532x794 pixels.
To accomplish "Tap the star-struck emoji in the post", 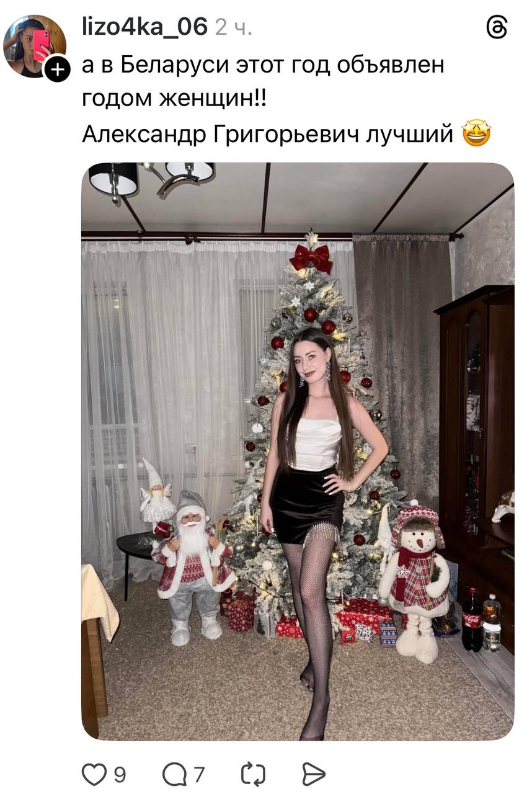I will click(x=476, y=133).
